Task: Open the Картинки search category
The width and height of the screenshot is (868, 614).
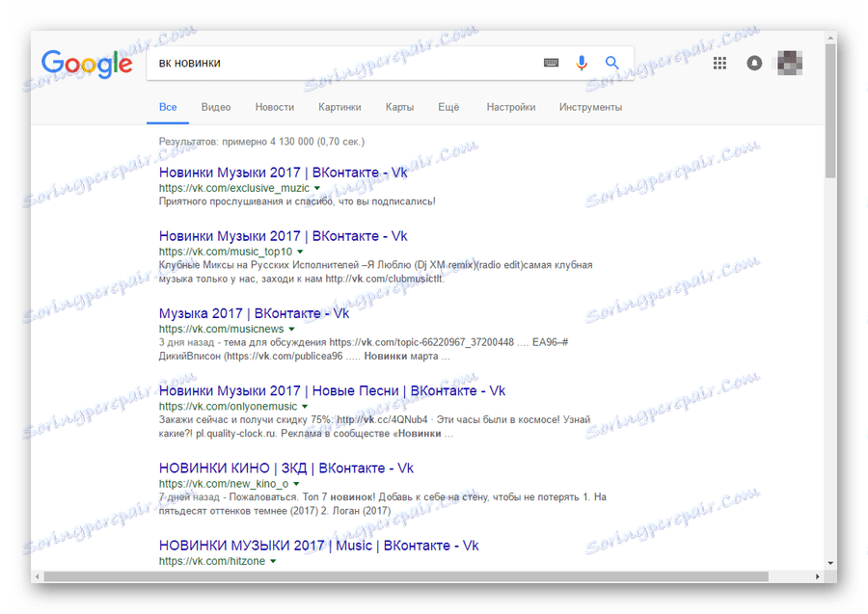Action: 339,107
